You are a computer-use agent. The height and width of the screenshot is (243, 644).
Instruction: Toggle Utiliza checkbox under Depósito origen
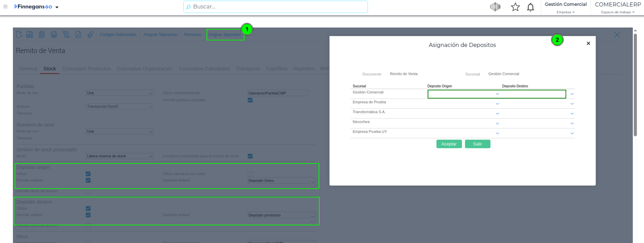88,174
